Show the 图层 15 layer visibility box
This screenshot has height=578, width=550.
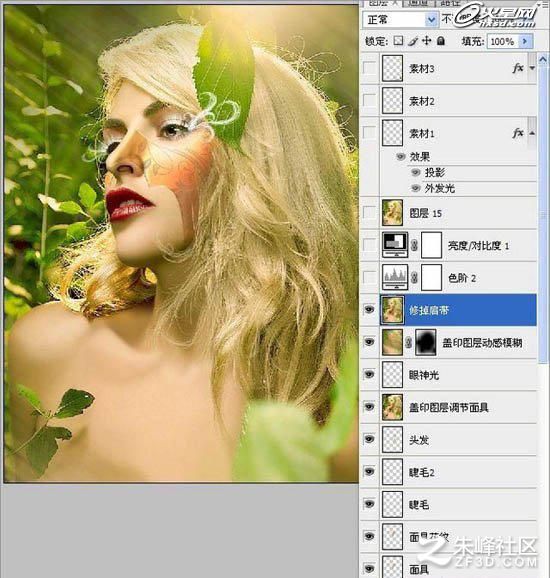(369, 212)
